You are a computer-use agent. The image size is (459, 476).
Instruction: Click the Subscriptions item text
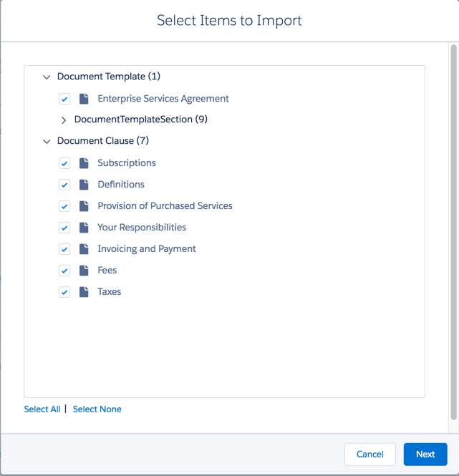click(x=127, y=163)
